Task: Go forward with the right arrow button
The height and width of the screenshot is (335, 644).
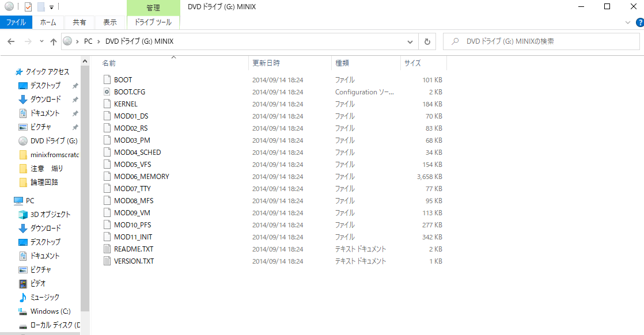Action: (28, 41)
